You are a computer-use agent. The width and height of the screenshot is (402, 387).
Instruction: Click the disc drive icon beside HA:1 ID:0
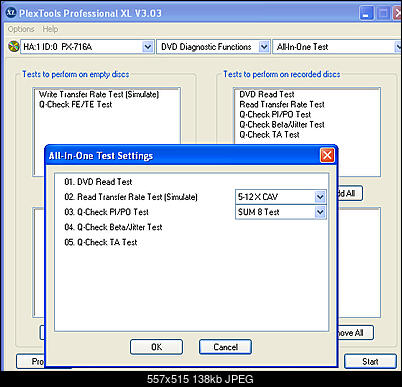[14, 46]
